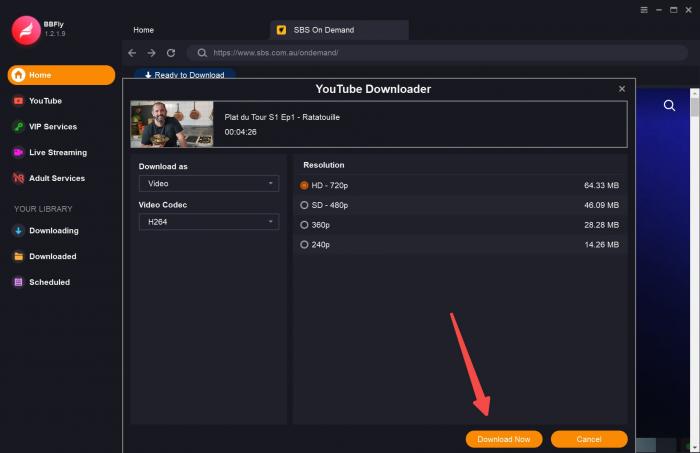Go forward in the browser
700x453 pixels.
[x=152, y=53]
